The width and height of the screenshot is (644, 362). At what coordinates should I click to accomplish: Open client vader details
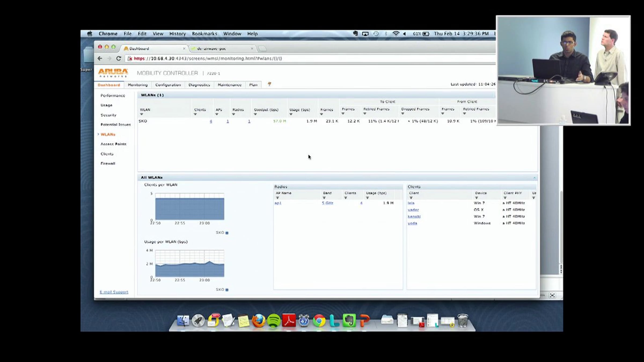coord(413,210)
